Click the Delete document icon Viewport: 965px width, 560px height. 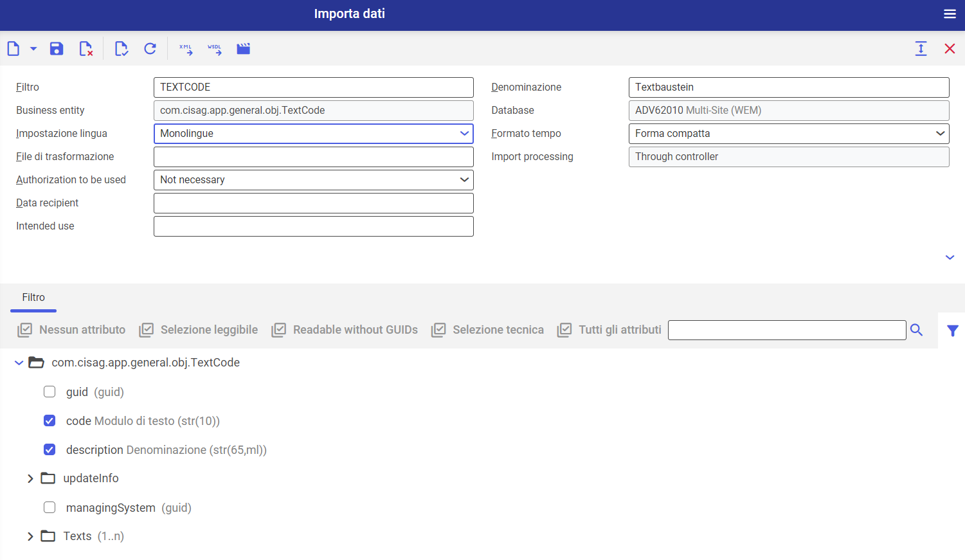pos(86,49)
